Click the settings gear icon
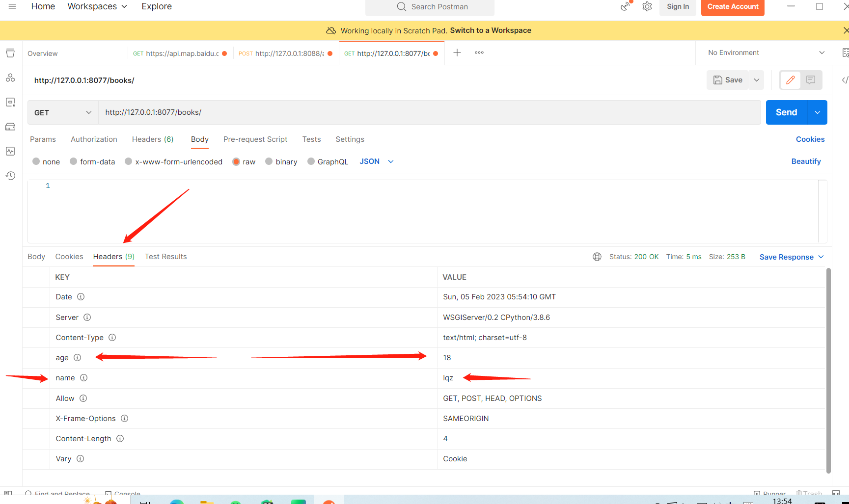The image size is (849, 504). pos(647,7)
